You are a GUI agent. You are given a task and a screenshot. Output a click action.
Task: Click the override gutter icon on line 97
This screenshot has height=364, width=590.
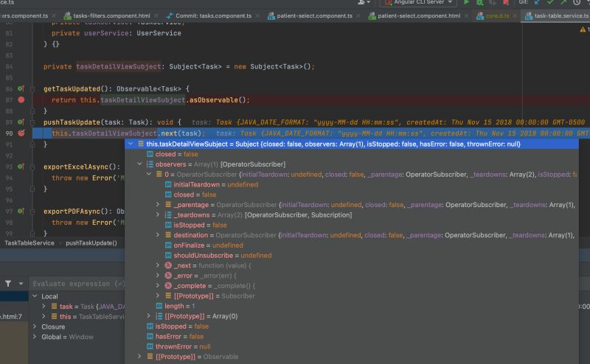click(21, 211)
